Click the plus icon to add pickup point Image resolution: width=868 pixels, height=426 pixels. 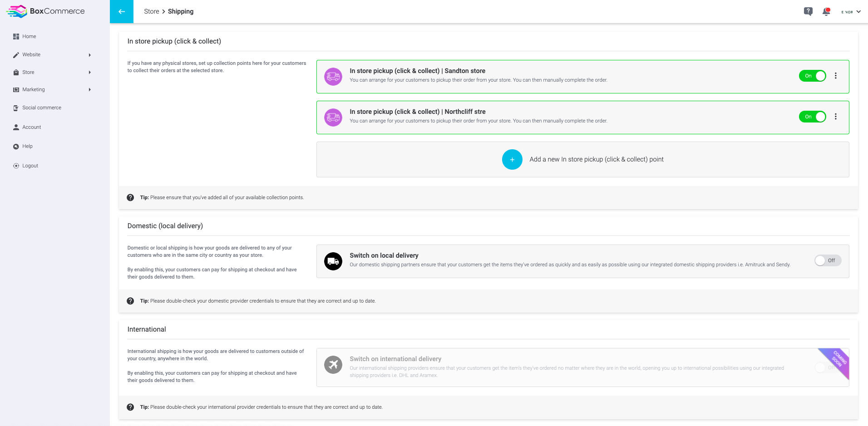pyautogui.click(x=512, y=159)
